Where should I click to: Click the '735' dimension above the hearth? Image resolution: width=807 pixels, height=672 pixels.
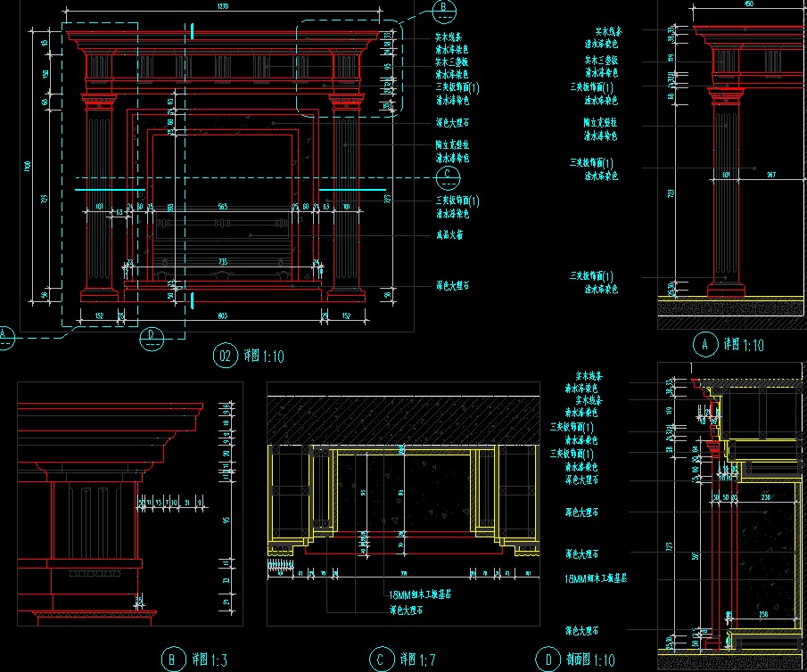coord(223,262)
